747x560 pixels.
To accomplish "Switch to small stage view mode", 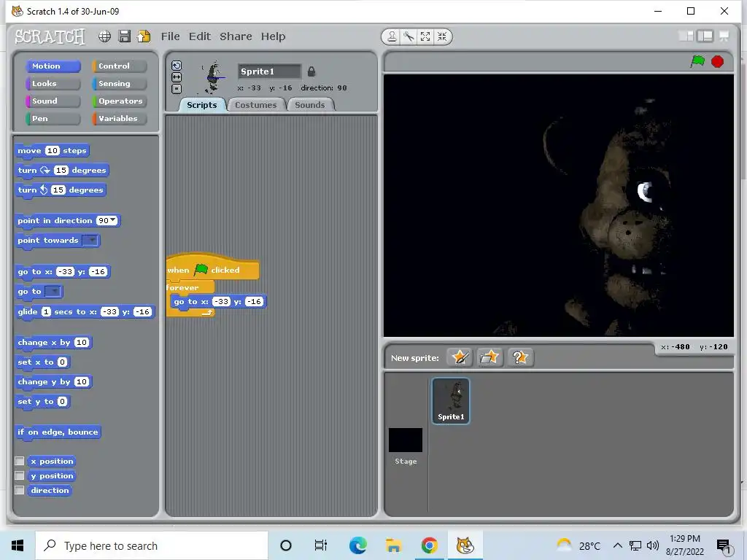I will point(686,36).
